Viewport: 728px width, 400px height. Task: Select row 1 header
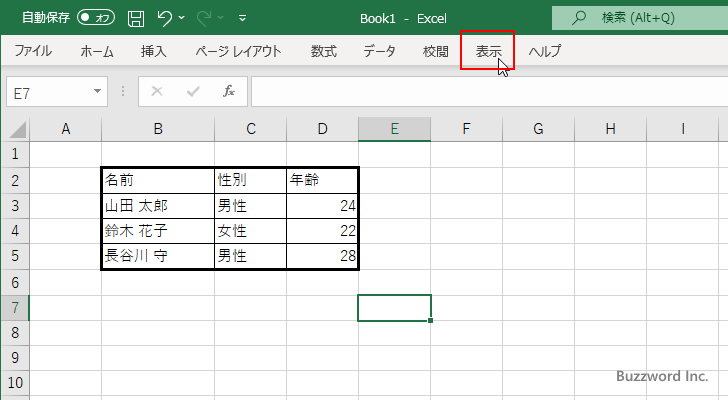[15, 154]
